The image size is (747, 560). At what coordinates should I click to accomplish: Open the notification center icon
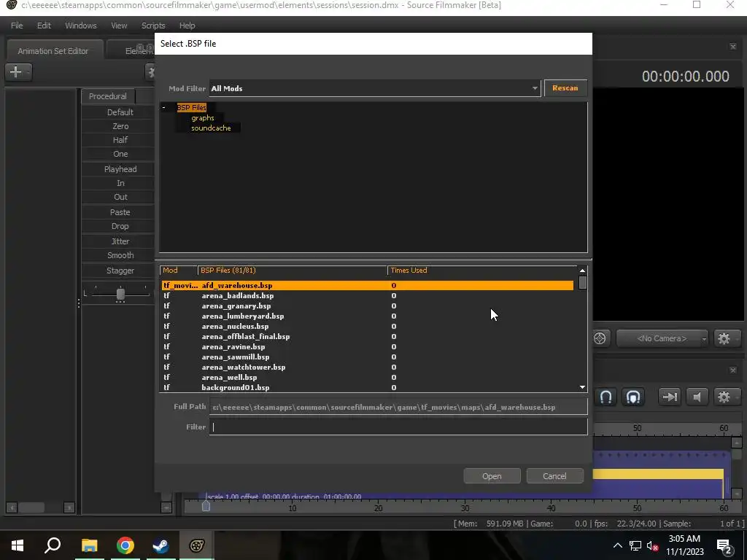[724, 545]
